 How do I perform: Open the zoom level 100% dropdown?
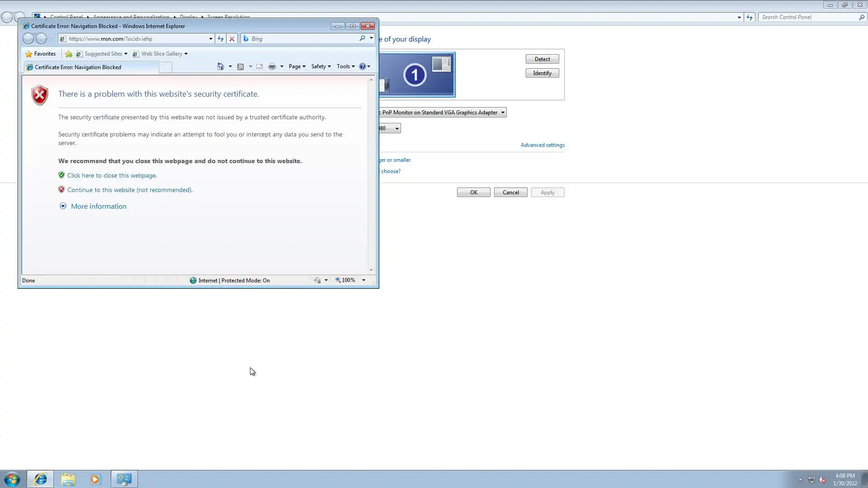coord(363,280)
